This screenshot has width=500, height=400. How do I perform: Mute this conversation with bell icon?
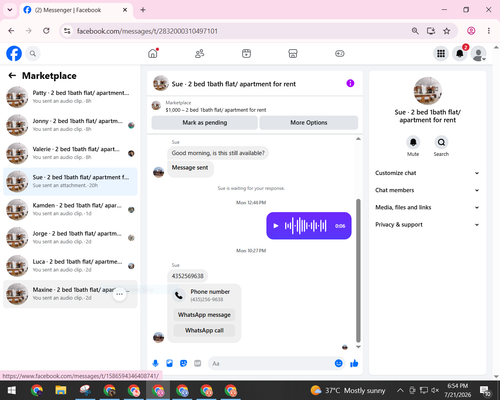click(413, 142)
